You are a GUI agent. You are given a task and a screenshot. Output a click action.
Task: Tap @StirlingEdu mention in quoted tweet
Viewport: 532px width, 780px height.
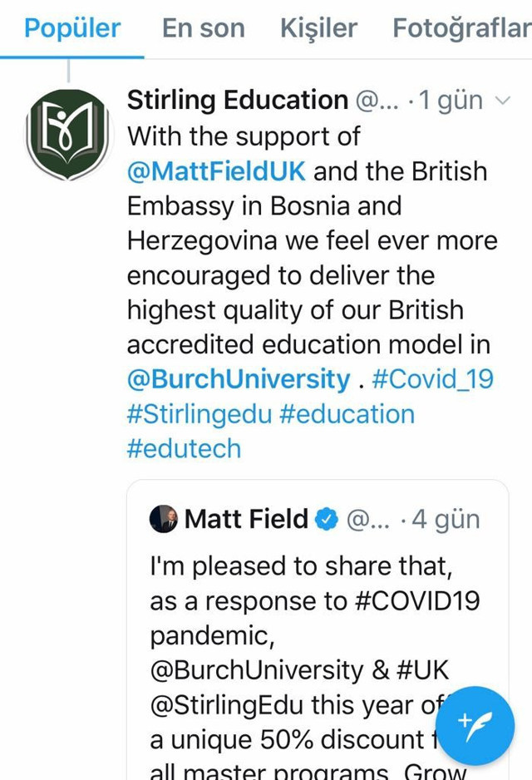click(227, 705)
